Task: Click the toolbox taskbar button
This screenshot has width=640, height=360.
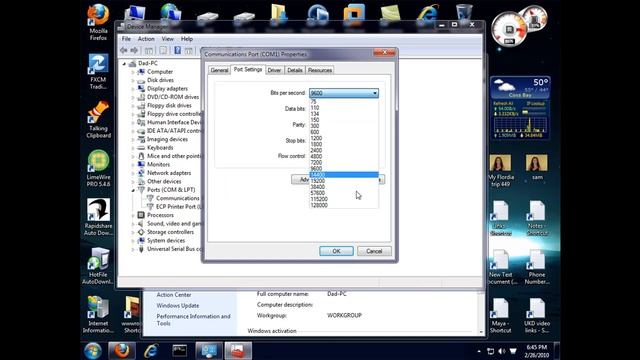Action: click(238, 351)
